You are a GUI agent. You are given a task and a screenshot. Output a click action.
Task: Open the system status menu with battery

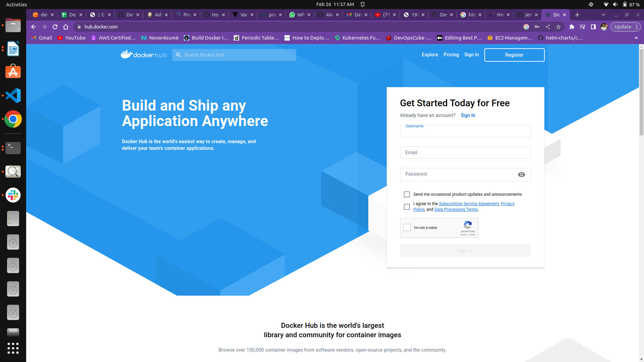coord(615,4)
